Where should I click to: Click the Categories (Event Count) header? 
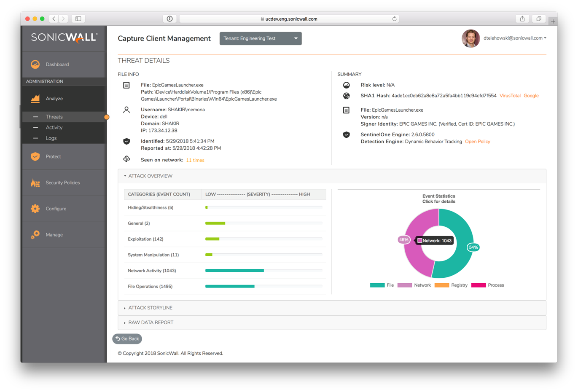159,194
